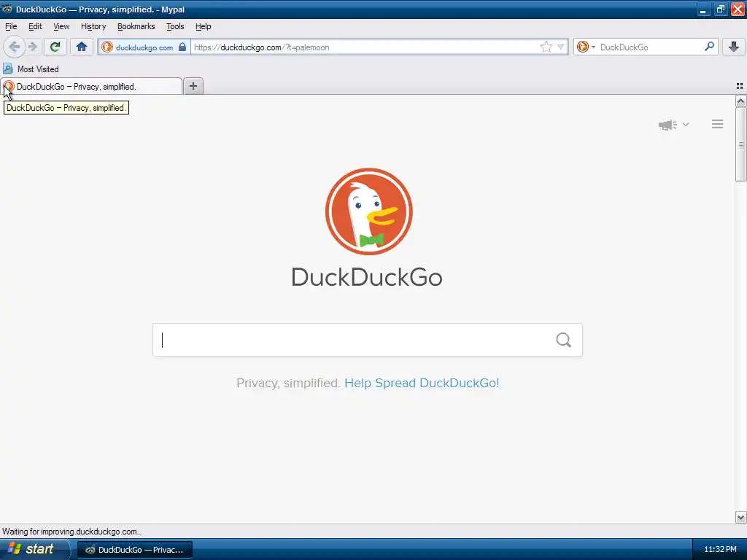Click the DuckDuckGo taskbar window button

coord(135,550)
